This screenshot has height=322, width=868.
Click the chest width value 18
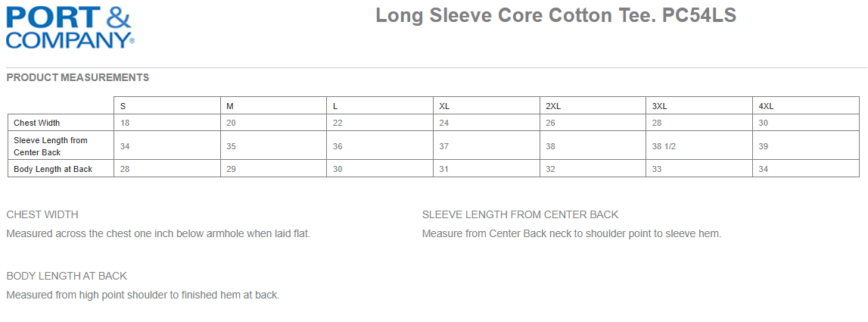pyautogui.click(x=125, y=123)
